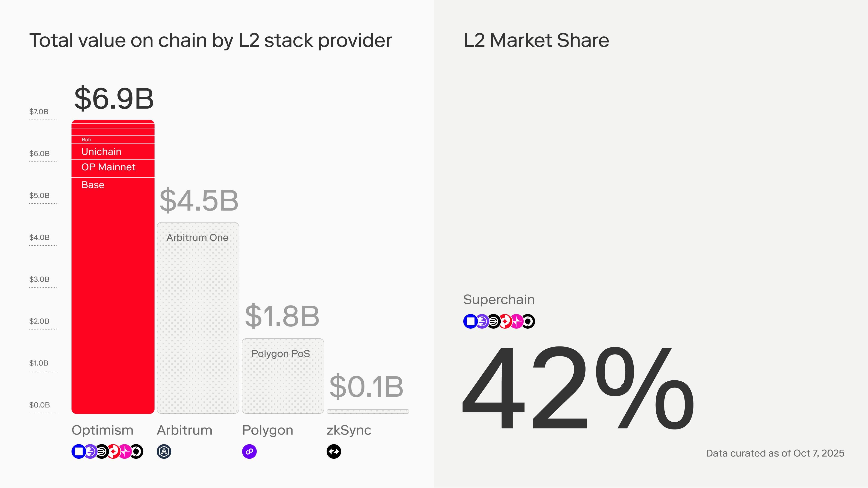
Task: Select the Base segment in the red bar
Action: [113, 293]
